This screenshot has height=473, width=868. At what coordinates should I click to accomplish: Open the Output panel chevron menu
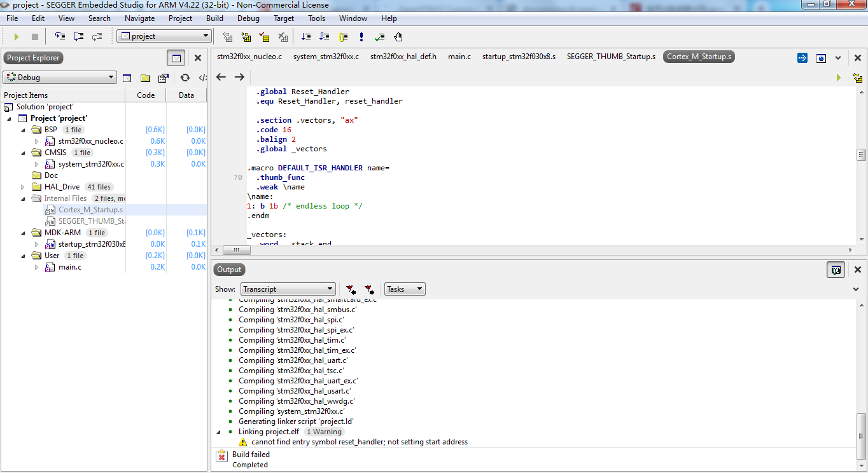point(856,289)
